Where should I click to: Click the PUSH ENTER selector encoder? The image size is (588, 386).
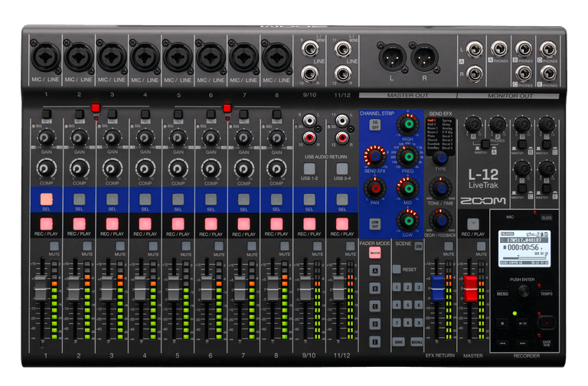[x=523, y=291]
